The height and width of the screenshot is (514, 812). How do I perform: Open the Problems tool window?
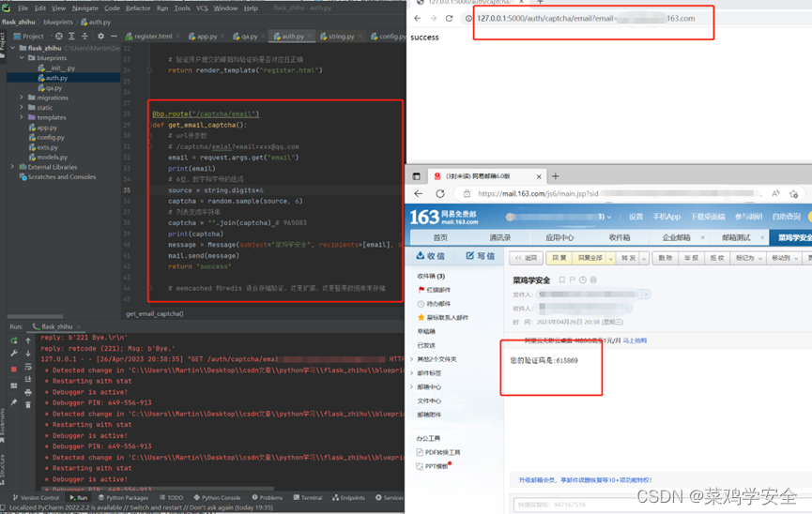click(268, 497)
